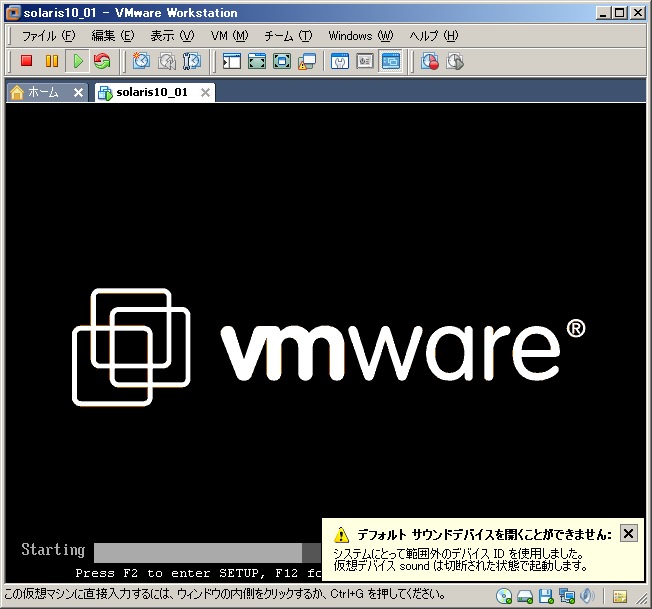
Task: Click the floppy drive status icon
Action: pyautogui.click(x=546, y=597)
